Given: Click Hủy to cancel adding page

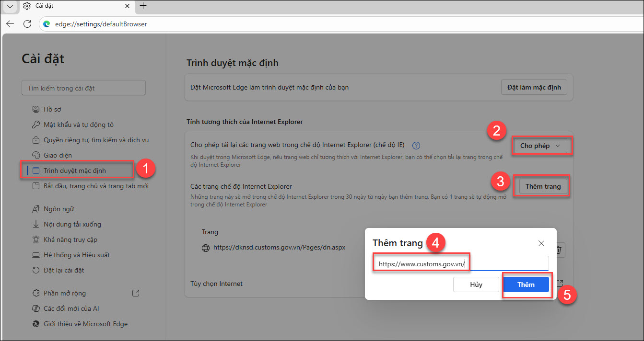Looking at the screenshot, I should click(x=476, y=284).
